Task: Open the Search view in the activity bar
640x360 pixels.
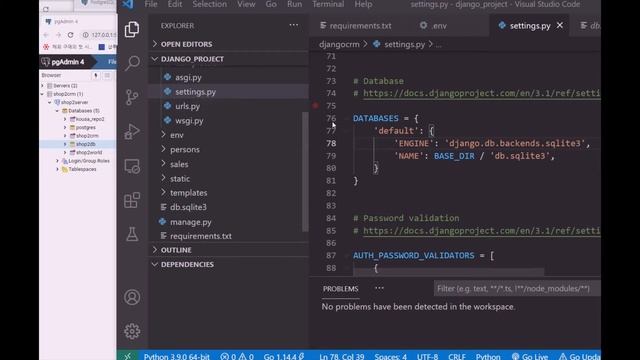Action: pos(132,63)
